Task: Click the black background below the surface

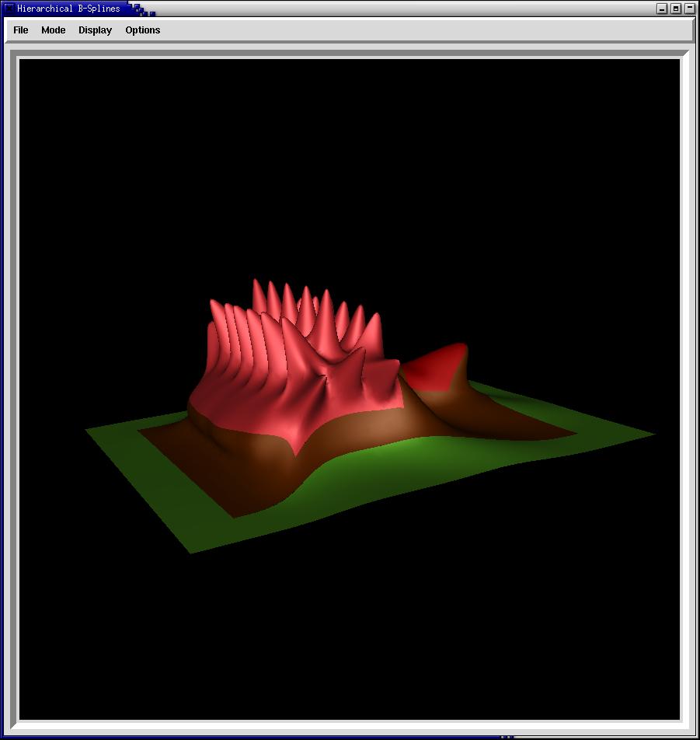Action: (350, 637)
